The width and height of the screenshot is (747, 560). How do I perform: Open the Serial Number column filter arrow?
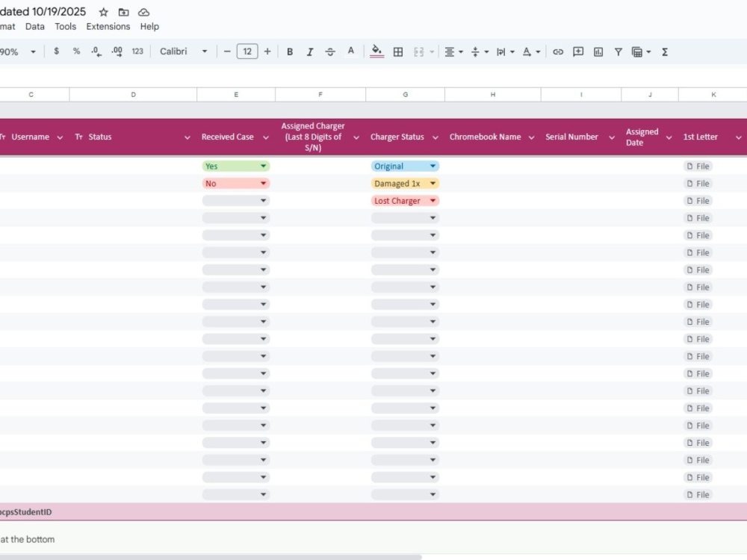point(612,137)
